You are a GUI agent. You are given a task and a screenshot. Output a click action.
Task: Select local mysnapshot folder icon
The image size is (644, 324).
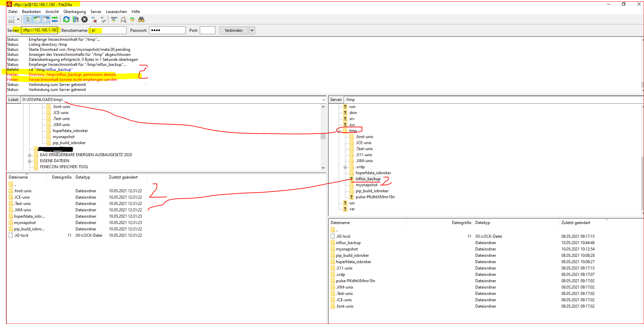pos(11,223)
